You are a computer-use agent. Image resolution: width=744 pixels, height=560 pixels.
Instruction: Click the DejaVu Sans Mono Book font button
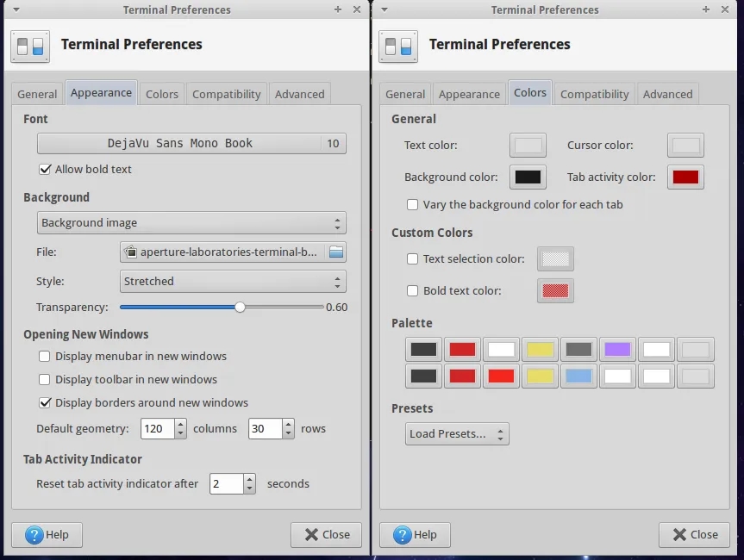tap(179, 144)
